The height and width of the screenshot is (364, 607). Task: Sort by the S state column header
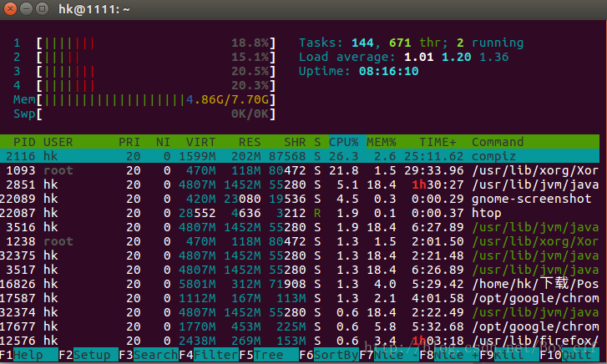tap(317, 142)
